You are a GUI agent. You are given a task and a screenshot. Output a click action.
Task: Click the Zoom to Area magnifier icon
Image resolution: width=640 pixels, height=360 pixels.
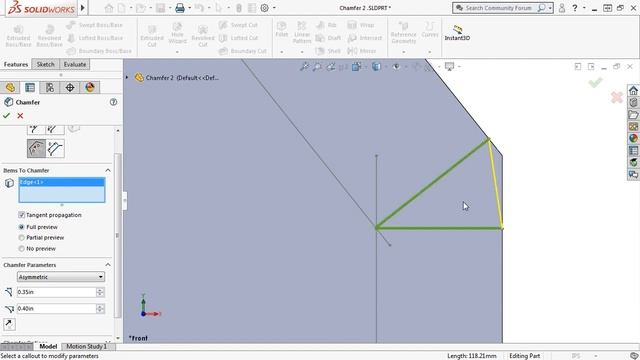[x=317, y=67]
